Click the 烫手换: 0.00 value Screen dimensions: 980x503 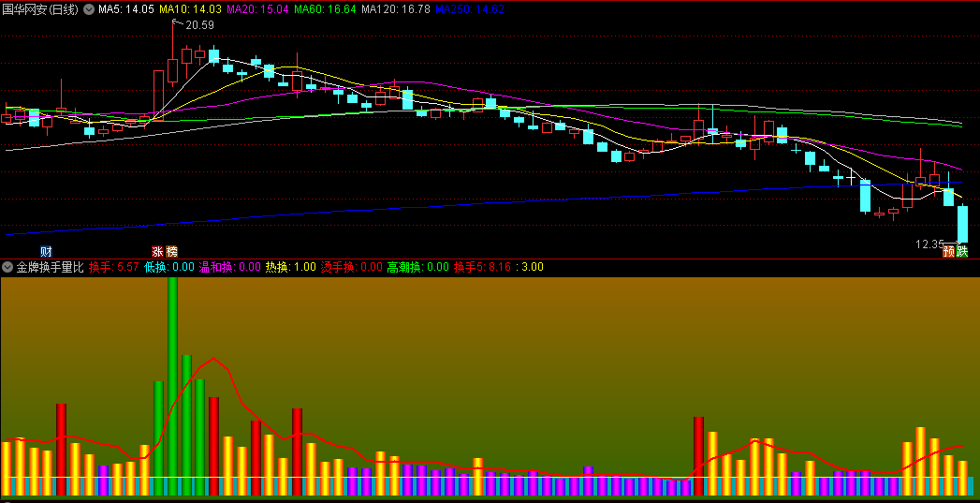pos(351,267)
